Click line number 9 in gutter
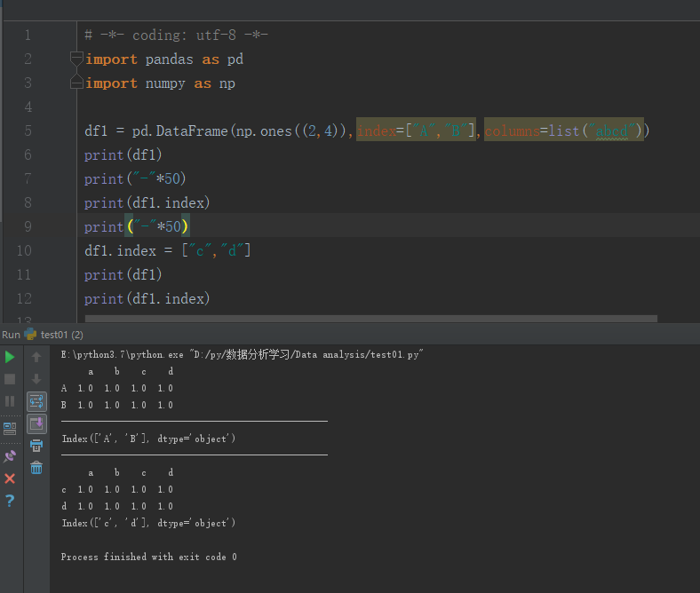 (x=28, y=226)
